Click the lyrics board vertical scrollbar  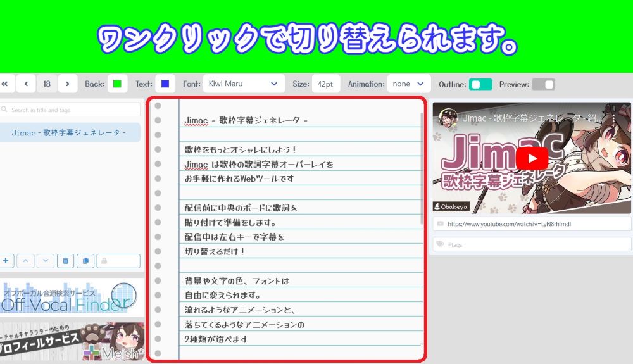[x=422, y=168]
